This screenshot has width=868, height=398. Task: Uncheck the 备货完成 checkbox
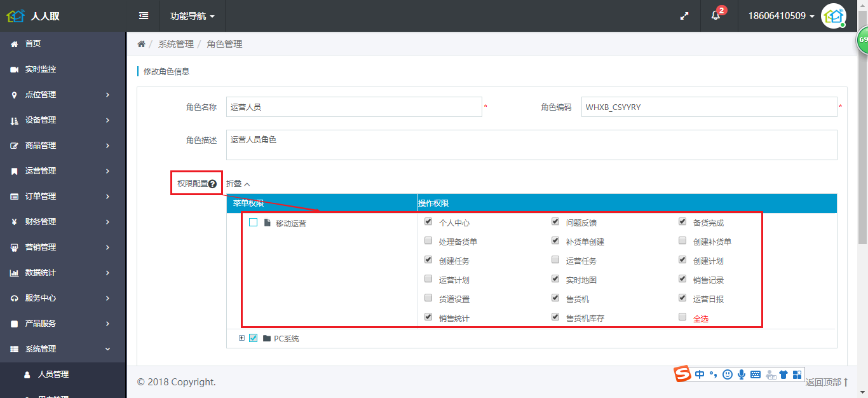pyautogui.click(x=682, y=222)
